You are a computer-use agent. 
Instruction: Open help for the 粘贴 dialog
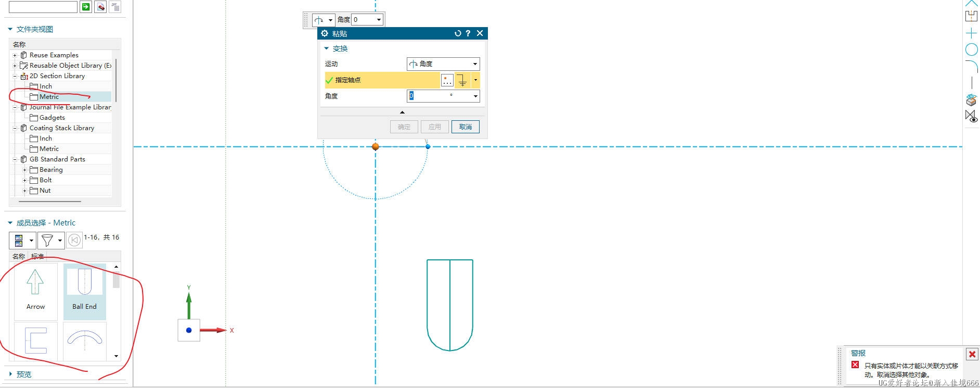coord(468,33)
